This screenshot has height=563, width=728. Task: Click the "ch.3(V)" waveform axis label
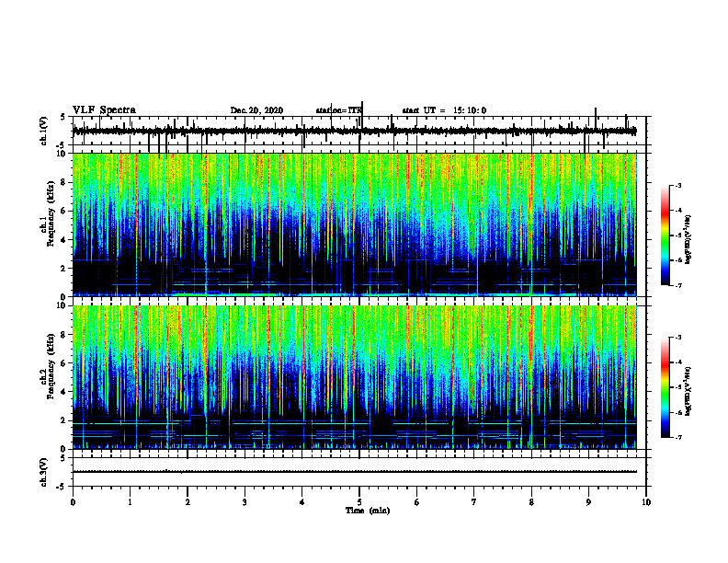44,472
